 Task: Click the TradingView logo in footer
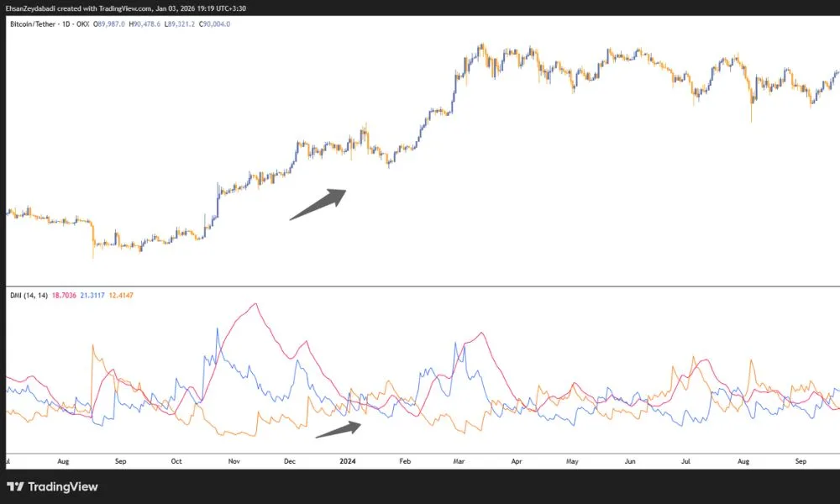pyautogui.click(x=52, y=486)
